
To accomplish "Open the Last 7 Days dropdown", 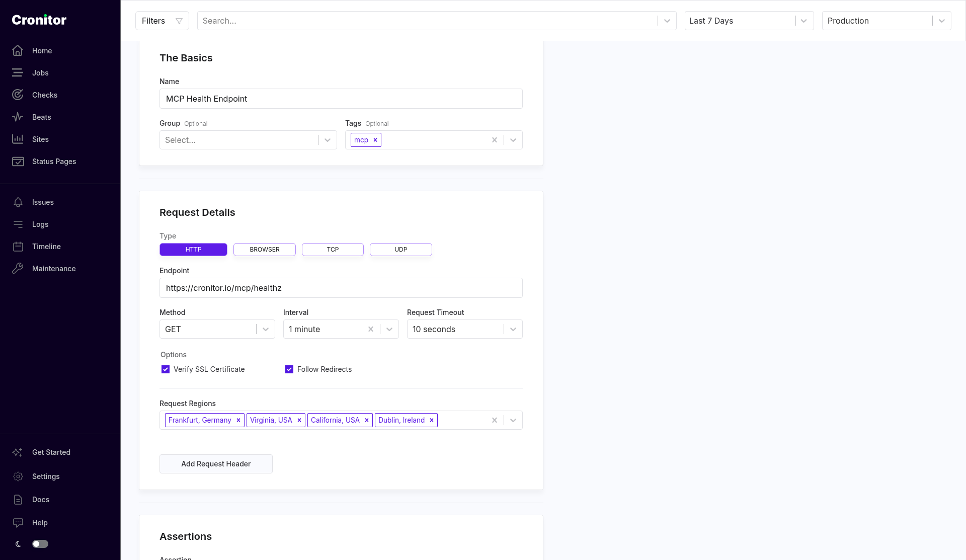I will tap(749, 21).
